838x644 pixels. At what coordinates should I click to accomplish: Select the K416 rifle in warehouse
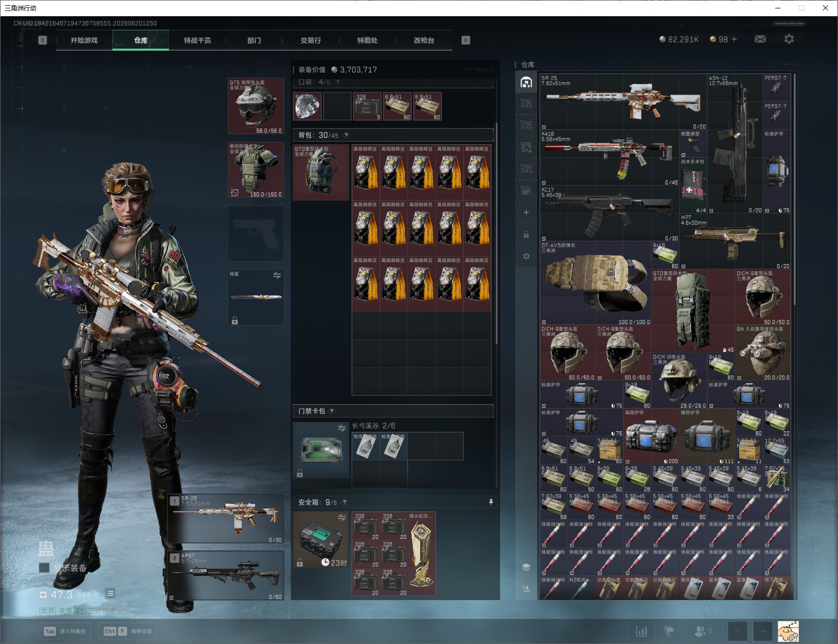(x=609, y=158)
